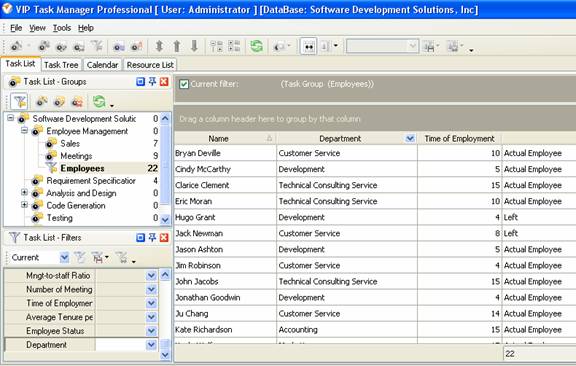The image size is (576, 366).
Task: Select the Kate Richardson row name
Action: pos(204,330)
